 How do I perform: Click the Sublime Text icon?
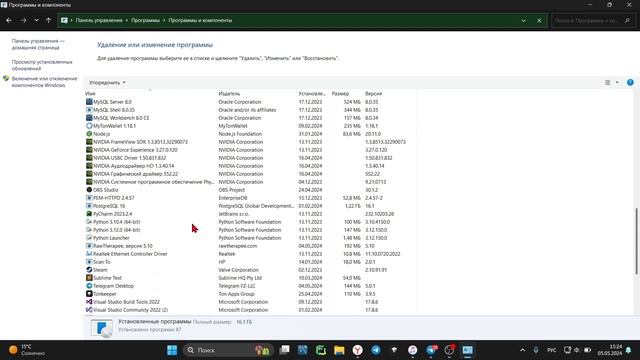click(x=89, y=278)
